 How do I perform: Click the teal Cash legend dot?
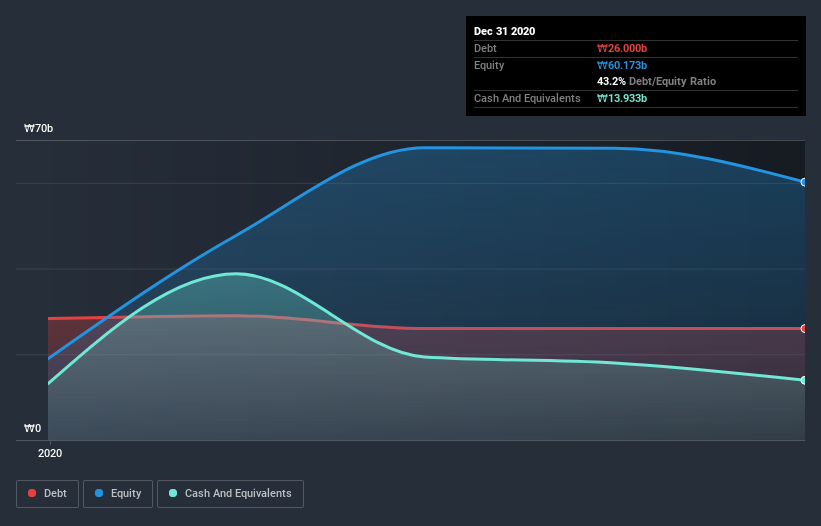173,493
